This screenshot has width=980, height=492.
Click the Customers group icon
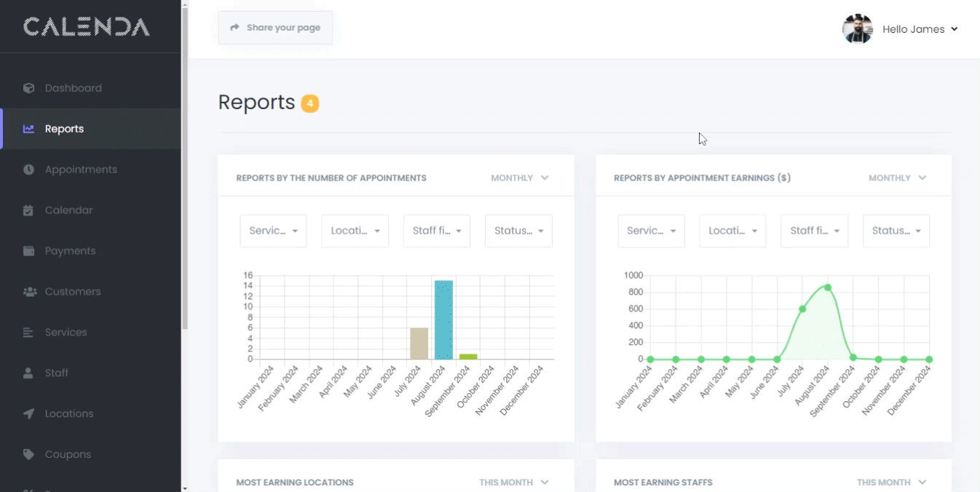[x=29, y=292]
